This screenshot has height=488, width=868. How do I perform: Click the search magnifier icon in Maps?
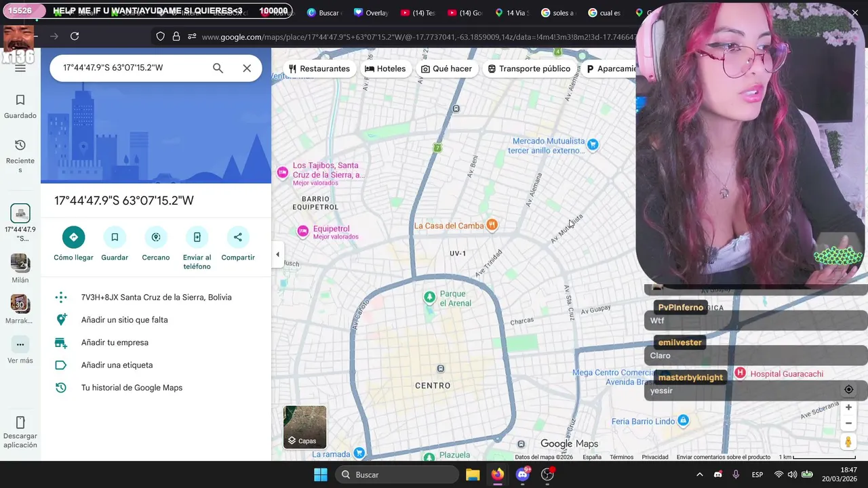click(x=218, y=68)
